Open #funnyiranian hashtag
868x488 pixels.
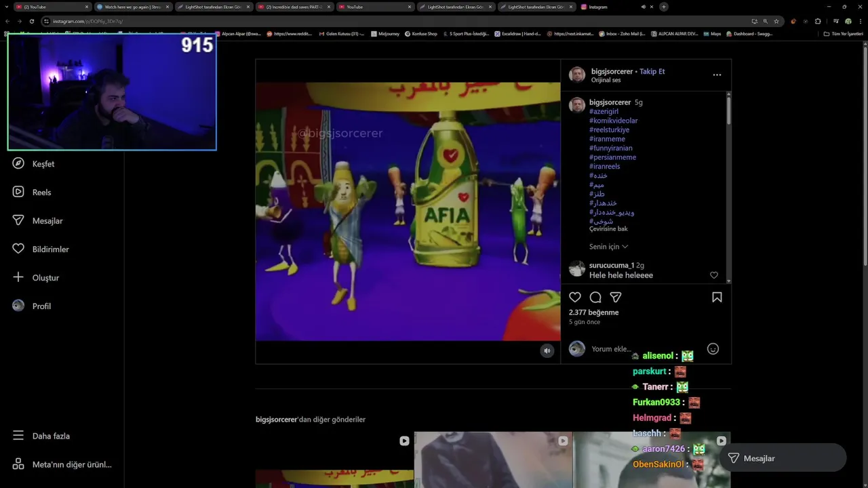(611, 148)
